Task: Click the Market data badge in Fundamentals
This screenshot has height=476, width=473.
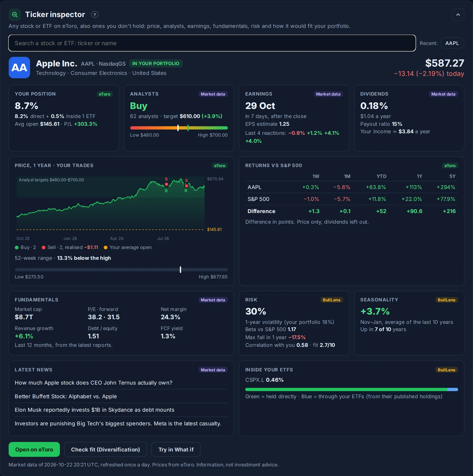Action: pos(213,300)
